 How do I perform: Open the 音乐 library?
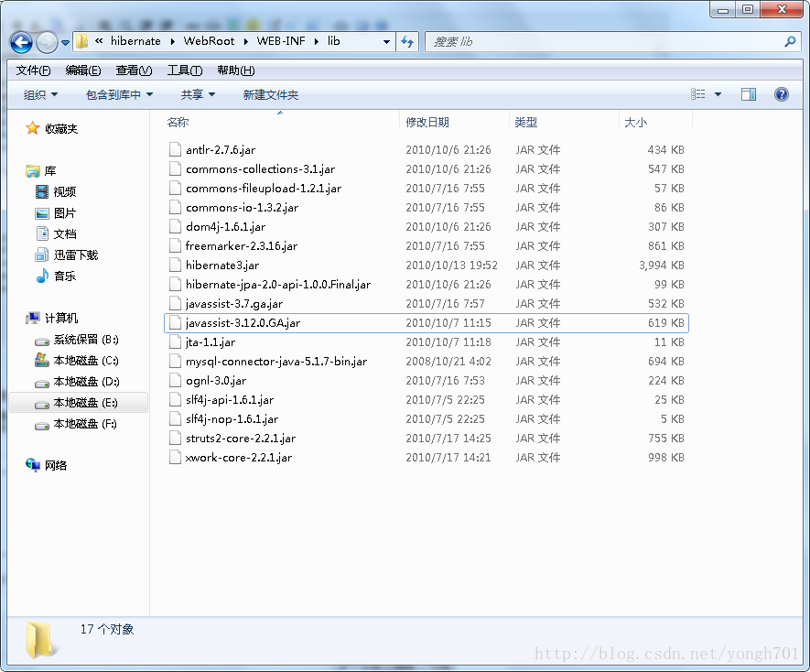[x=55, y=276]
